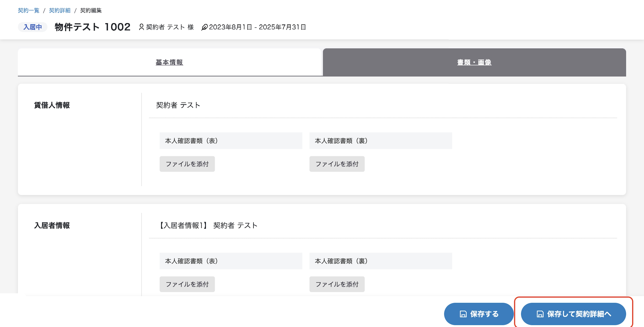644x327 pixels.
Task: Click 本人確認書類（表） label in 賃借人情報
Action: (231, 141)
